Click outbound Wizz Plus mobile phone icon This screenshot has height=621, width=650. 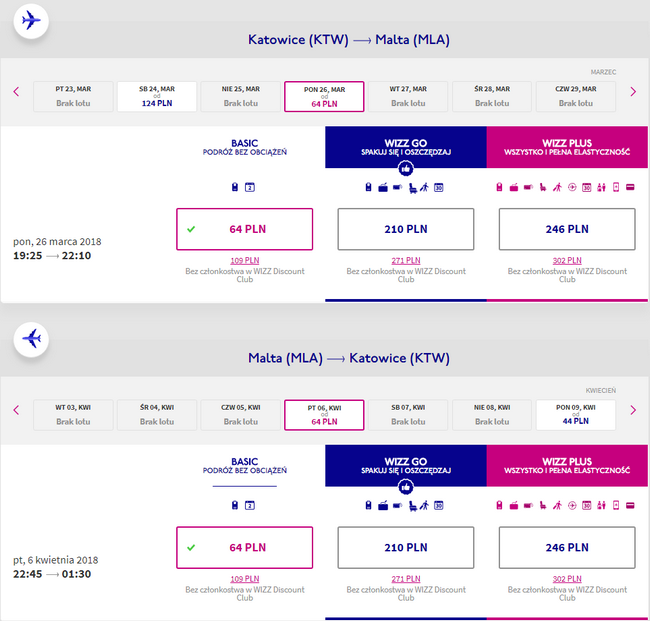pyautogui.click(x=616, y=187)
